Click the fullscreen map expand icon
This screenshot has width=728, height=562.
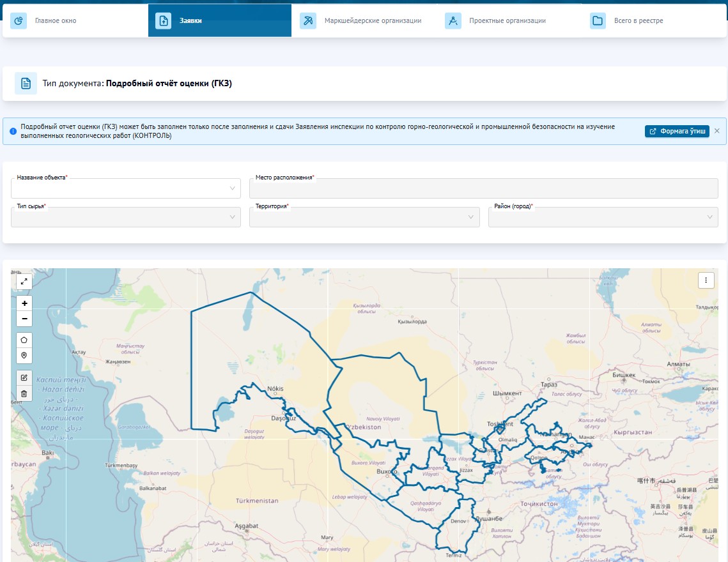[24, 282]
